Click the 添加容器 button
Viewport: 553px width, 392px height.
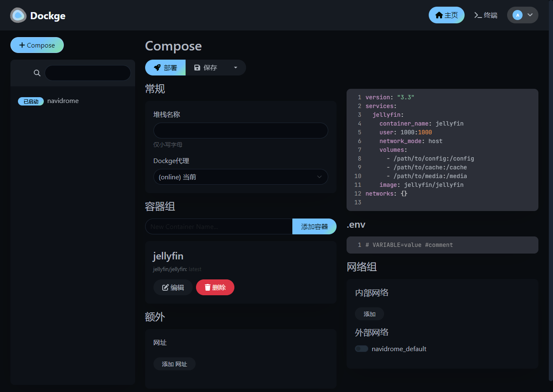click(x=314, y=226)
